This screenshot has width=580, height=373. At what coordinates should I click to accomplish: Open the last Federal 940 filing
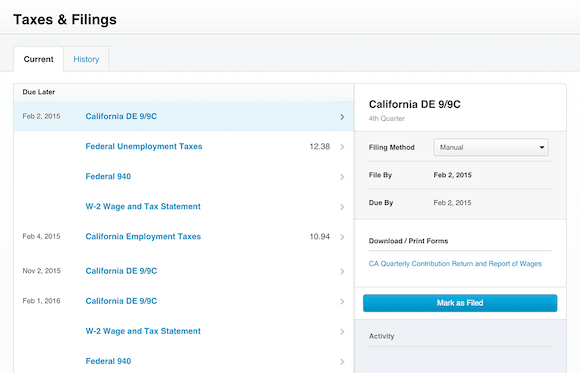tap(108, 361)
